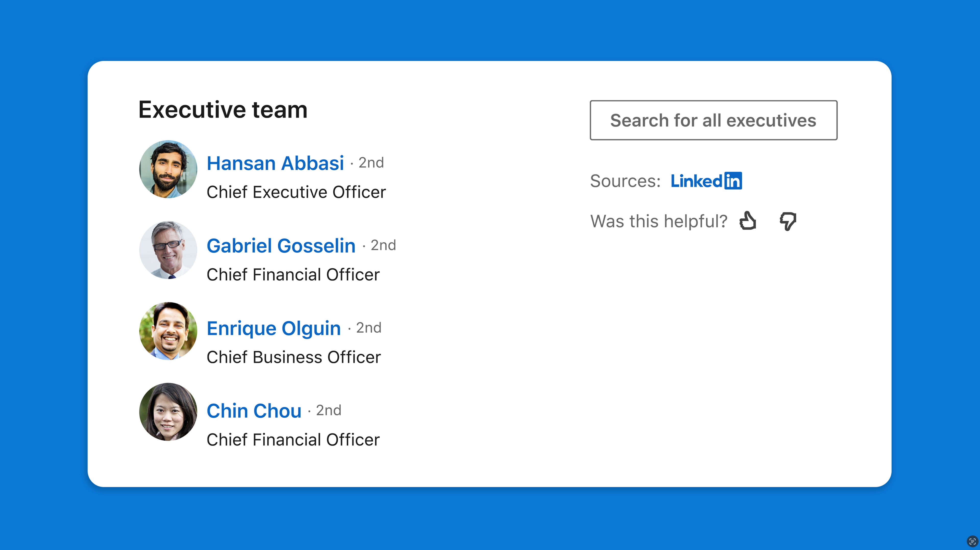The height and width of the screenshot is (550, 980).
Task: Click 2nd degree badge beside Hansan Abbasi
Action: (x=371, y=163)
